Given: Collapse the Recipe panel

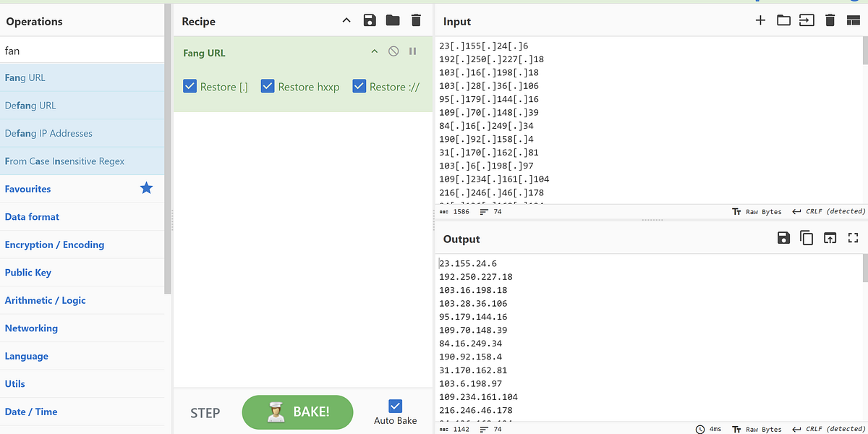Looking at the screenshot, I should [x=346, y=20].
